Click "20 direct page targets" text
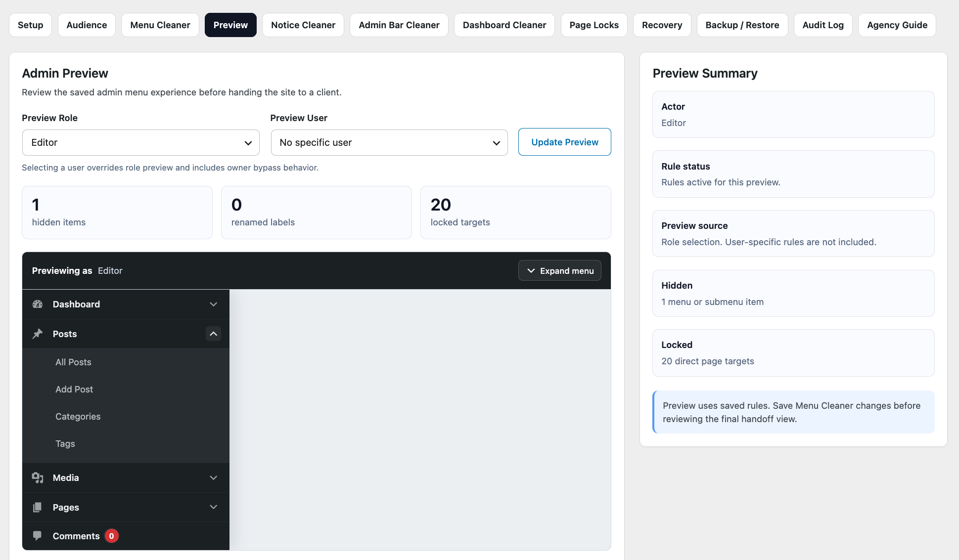Screen dimensions: 959x560 point(708,361)
